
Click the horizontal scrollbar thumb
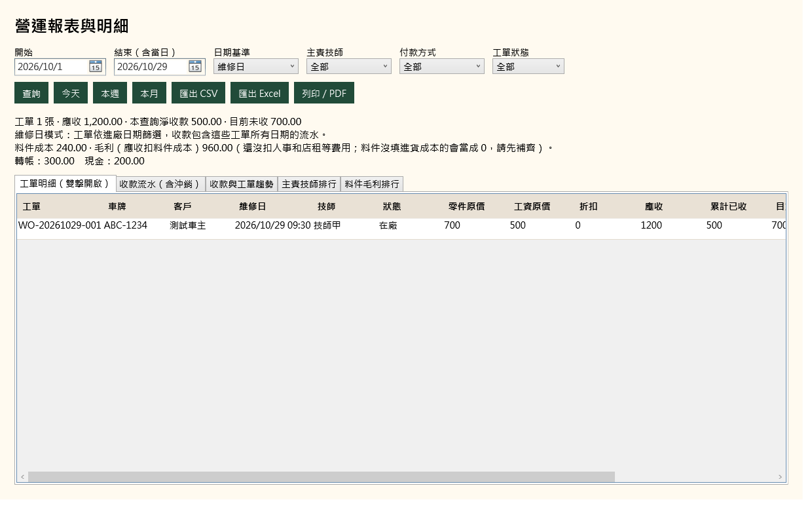(322, 477)
